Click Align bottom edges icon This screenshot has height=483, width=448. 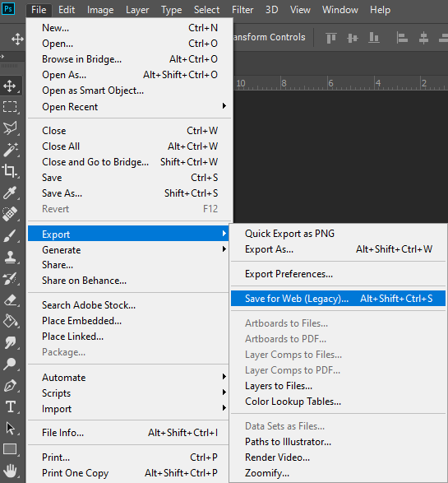point(373,38)
